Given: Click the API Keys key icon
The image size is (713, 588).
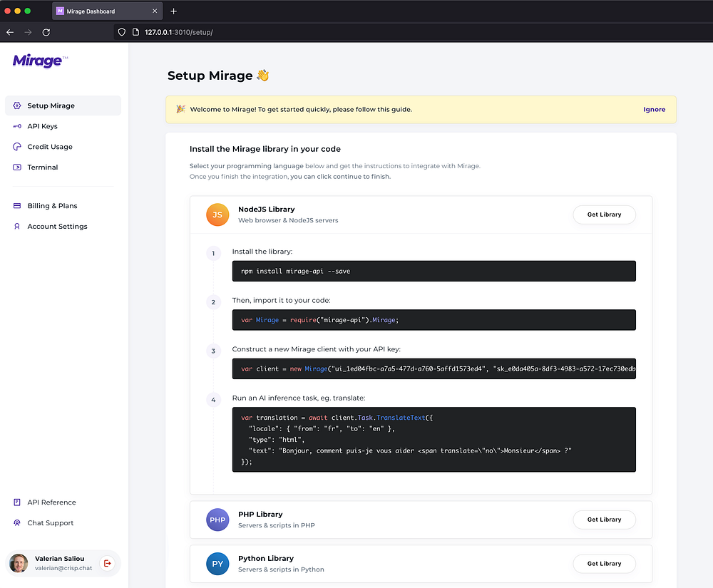Looking at the screenshot, I should pyautogui.click(x=17, y=126).
